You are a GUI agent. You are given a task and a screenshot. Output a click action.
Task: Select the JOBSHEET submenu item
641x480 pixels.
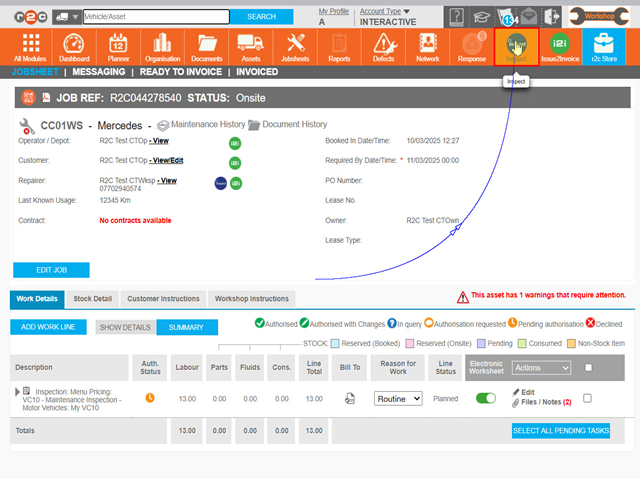(35, 72)
